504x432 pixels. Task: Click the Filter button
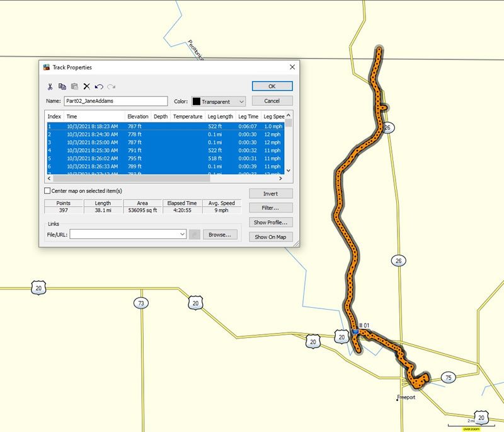point(271,207)
